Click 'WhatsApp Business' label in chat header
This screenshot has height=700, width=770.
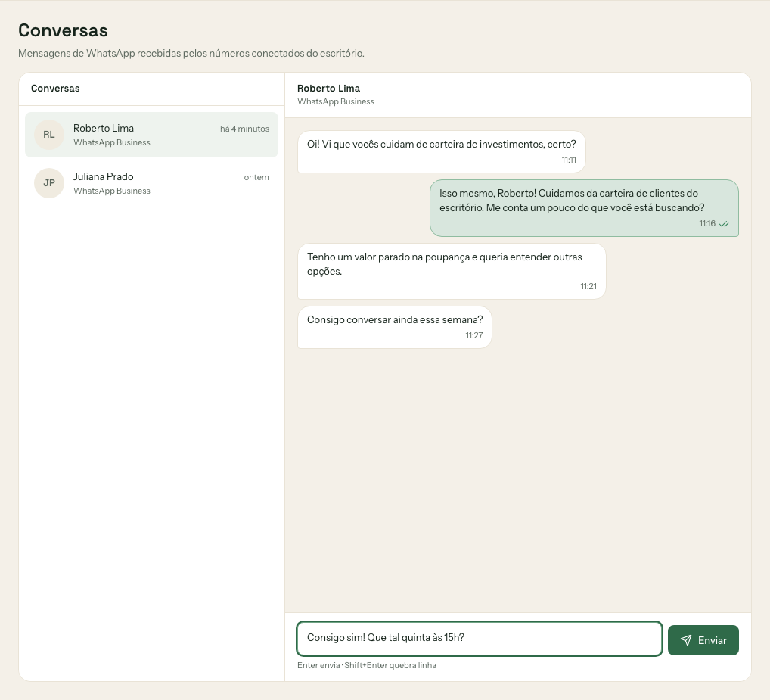click(335, 101)
